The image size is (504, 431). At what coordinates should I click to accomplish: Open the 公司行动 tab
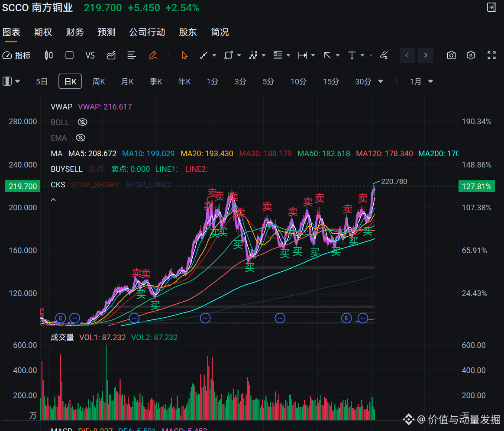click(147, 32)
